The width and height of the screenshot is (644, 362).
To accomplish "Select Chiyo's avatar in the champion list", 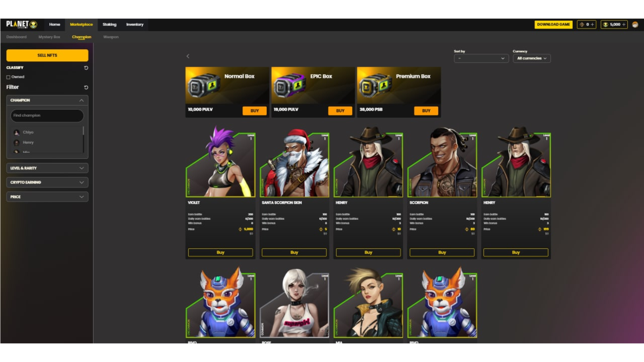I will [x=16, y=132].
